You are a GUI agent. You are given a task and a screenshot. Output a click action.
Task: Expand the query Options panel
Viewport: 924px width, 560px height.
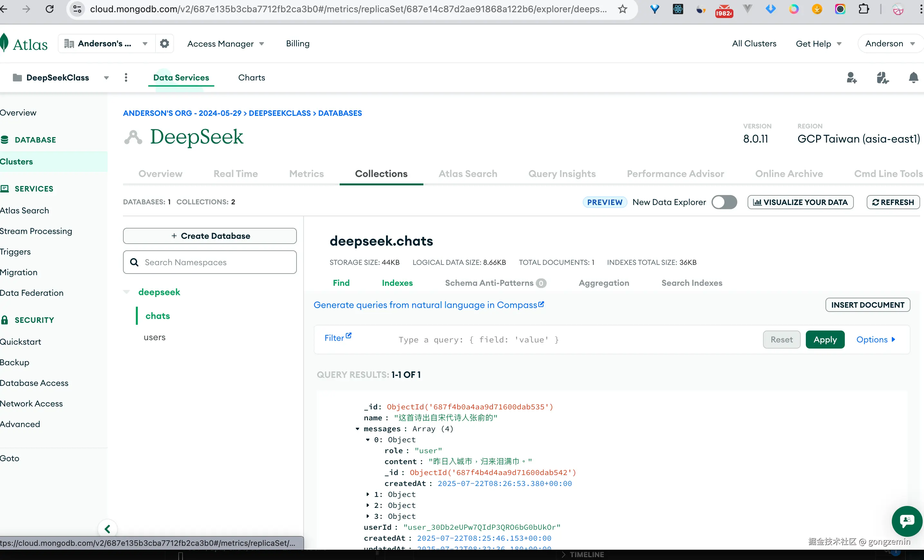[876, 340]
